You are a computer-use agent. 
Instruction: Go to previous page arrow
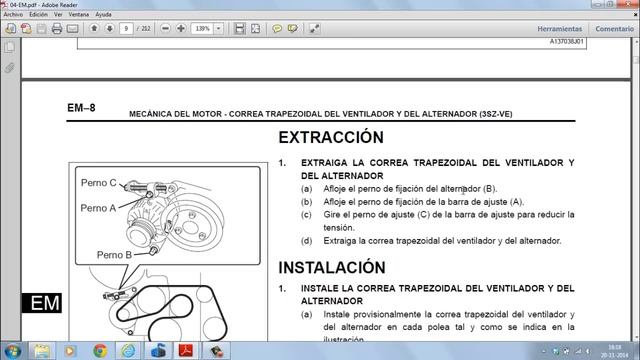tap(94, 29)
